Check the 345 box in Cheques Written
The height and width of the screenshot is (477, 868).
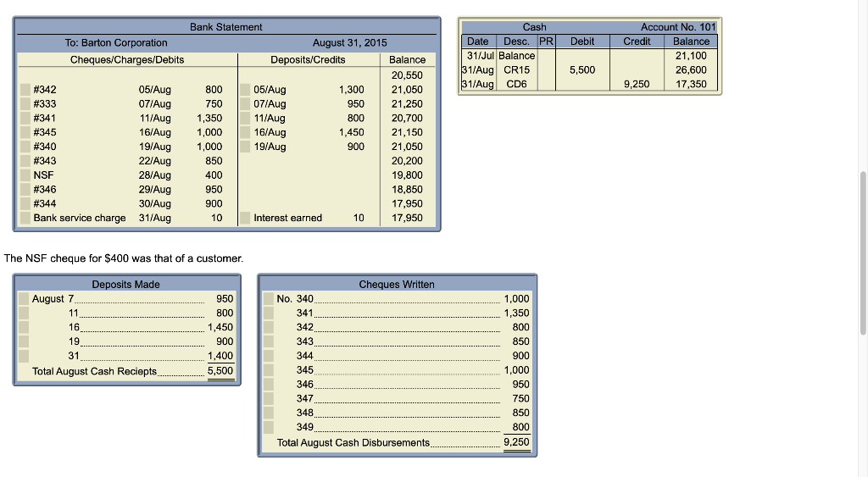(269, 370)
